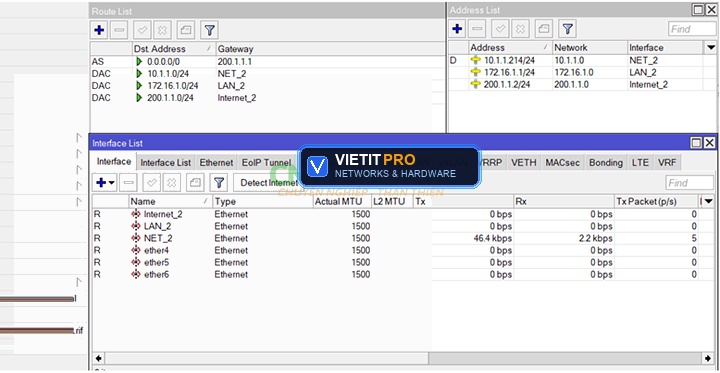Screen dimensions: 720x373
Task: Open the LTE tab
Action: click(x=640, y=163)
